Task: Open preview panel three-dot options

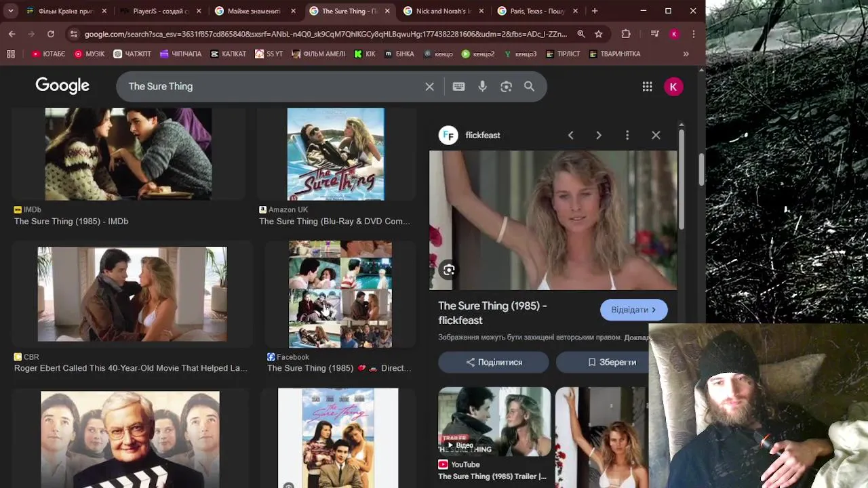Action: click(627, 135)
